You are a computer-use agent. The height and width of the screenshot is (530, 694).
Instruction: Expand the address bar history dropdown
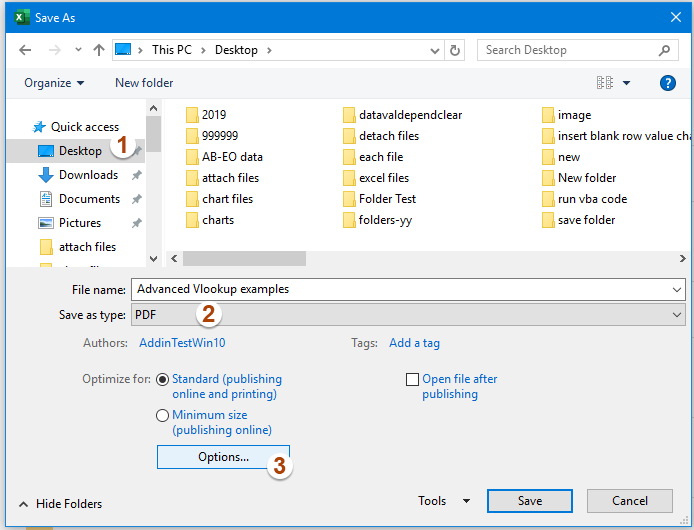pos(434,50)
